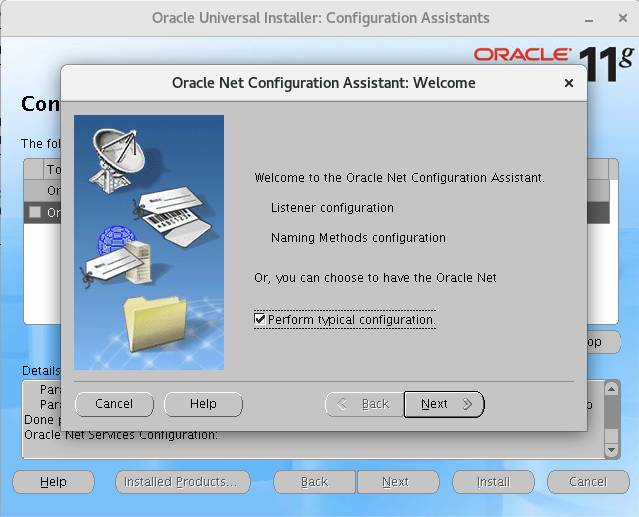Cancel the Net Configuration Assistant dialog

(x=114, y=404)
